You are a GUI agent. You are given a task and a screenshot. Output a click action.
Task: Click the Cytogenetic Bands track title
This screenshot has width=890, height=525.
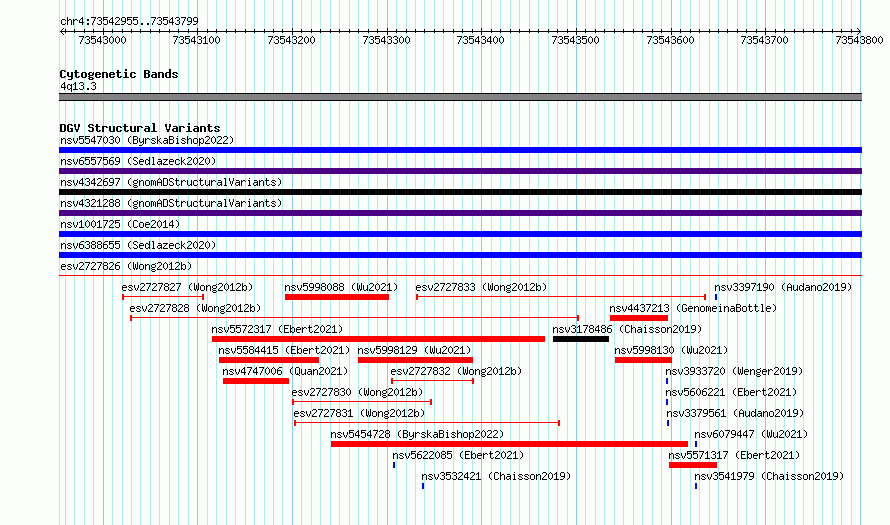pyautogui.click(x=119, y=74)
